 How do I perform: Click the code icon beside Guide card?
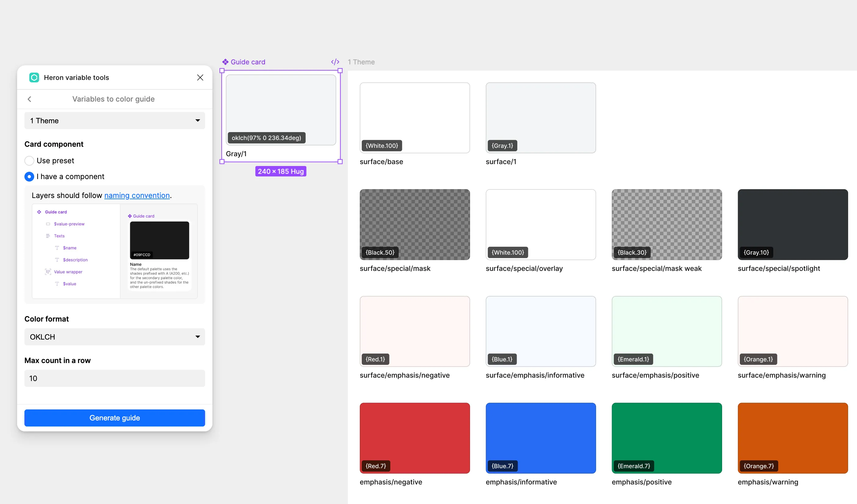(335, 62)
